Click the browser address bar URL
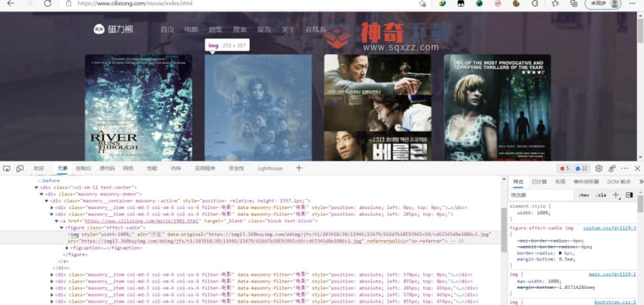 [x=135, y=3]
